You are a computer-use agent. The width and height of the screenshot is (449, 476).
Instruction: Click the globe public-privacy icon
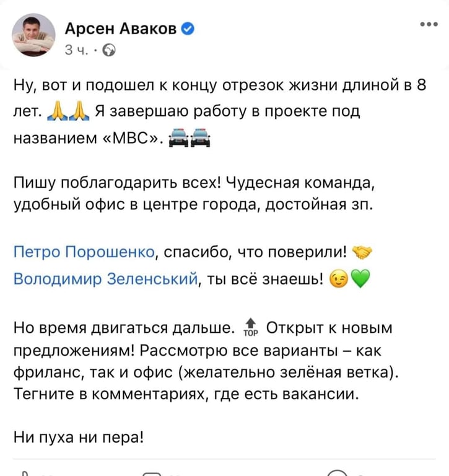coord(109,50)
